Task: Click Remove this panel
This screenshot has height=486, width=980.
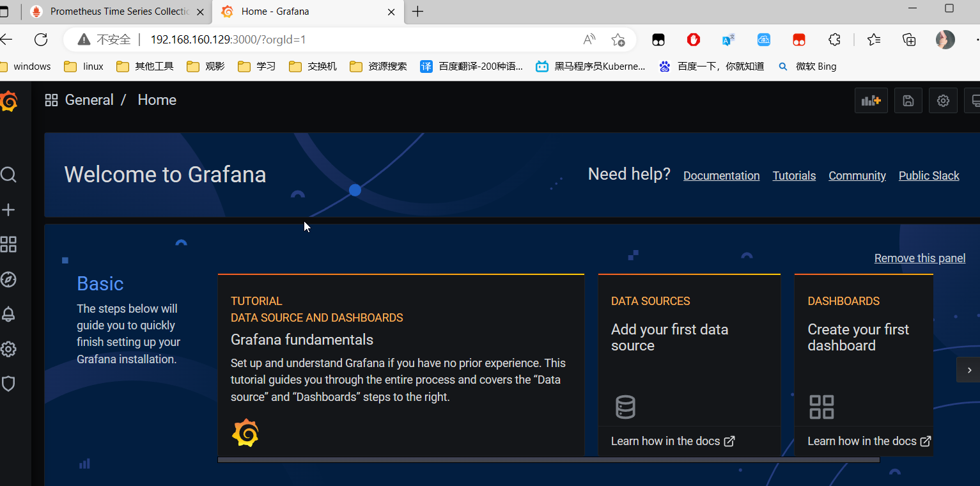Action: 920,258
